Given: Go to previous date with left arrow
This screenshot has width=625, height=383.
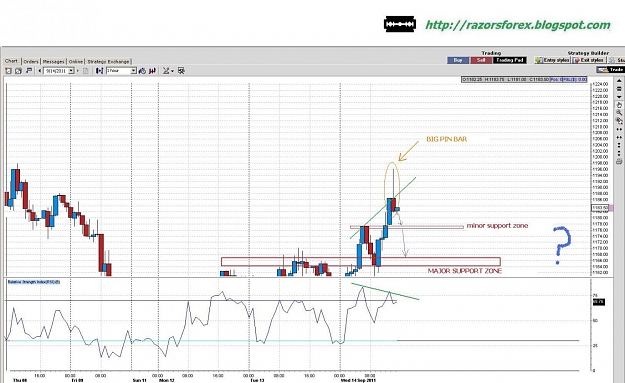Looking at the screenshot, I should pos(39,71).
